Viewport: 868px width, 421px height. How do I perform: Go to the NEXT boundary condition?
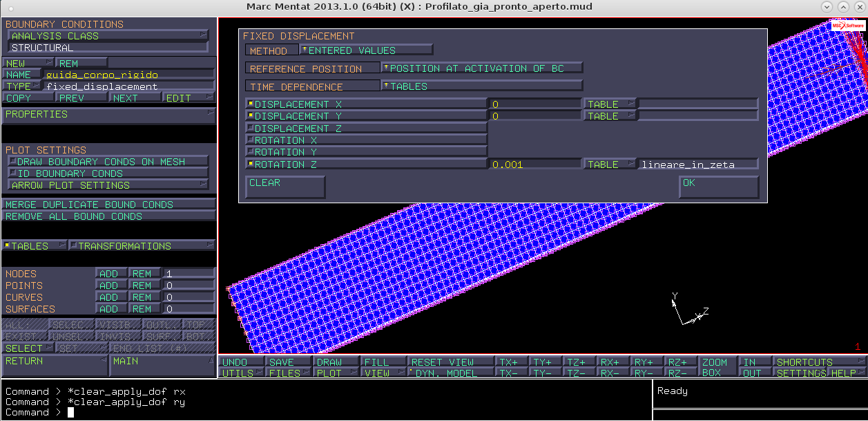135,98
